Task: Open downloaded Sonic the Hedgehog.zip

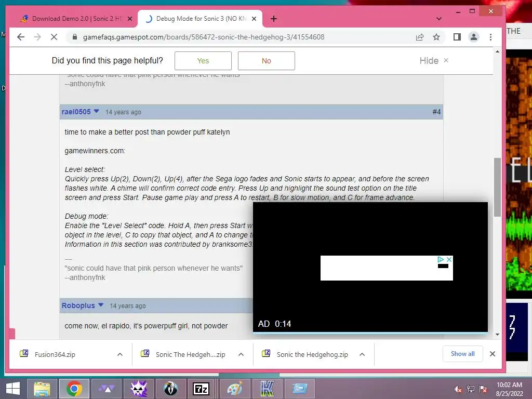Action: pyautogui.click(x=312, y=354)
